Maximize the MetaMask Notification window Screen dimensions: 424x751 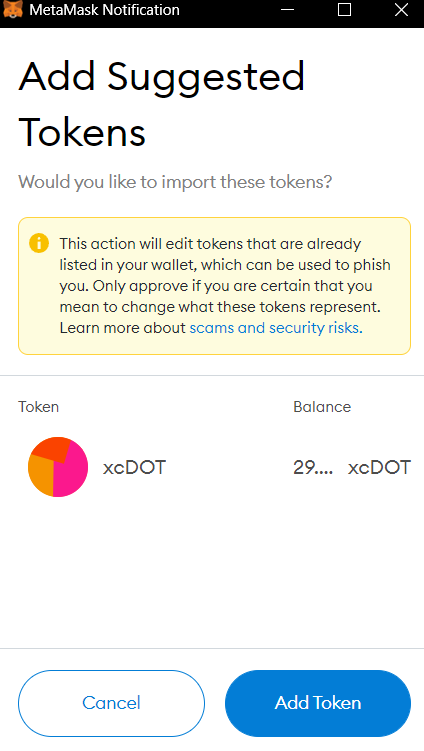tap(344, 10)
